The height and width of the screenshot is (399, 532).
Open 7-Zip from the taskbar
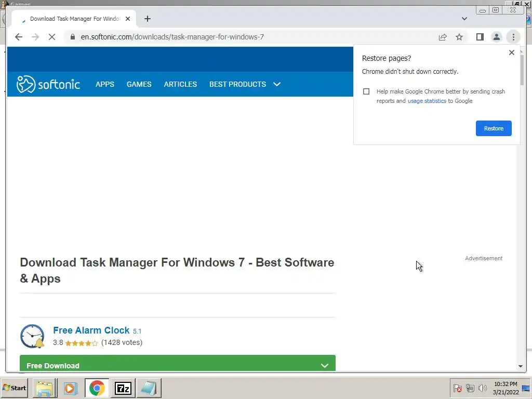(x=123, y=388)
